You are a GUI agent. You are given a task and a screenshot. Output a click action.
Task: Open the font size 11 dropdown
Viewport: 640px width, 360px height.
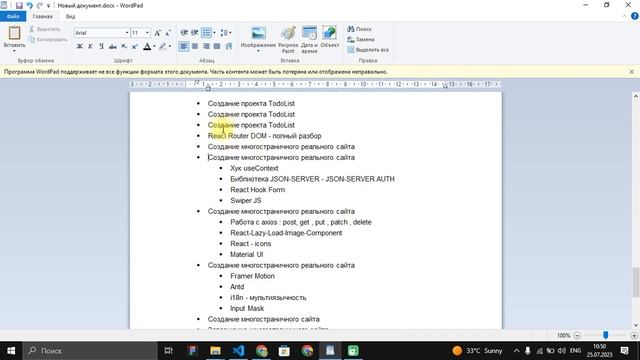(x=147, y=33)
